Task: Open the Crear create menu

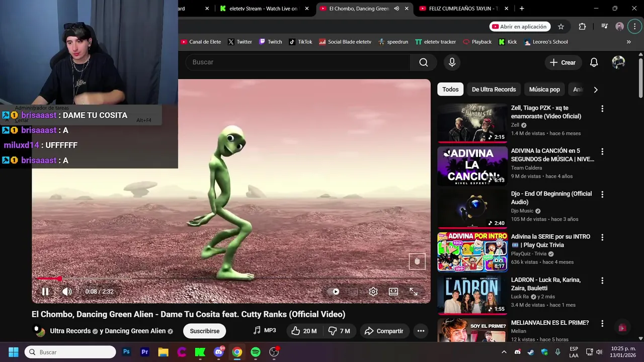Action: click(563, 62)
